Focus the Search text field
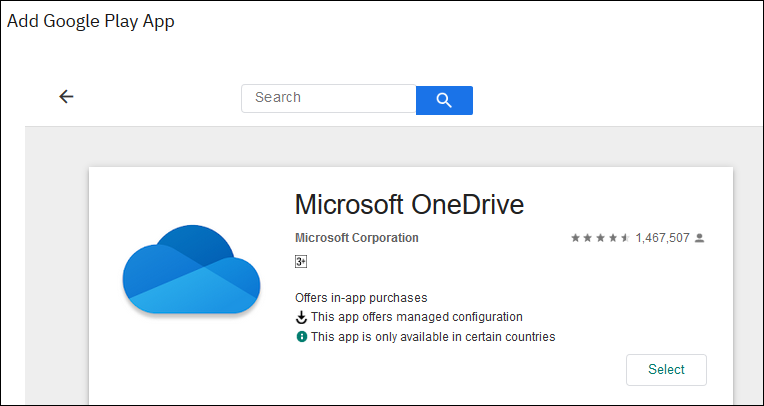Viewport: 764px width, 406px height. [328, 98]
